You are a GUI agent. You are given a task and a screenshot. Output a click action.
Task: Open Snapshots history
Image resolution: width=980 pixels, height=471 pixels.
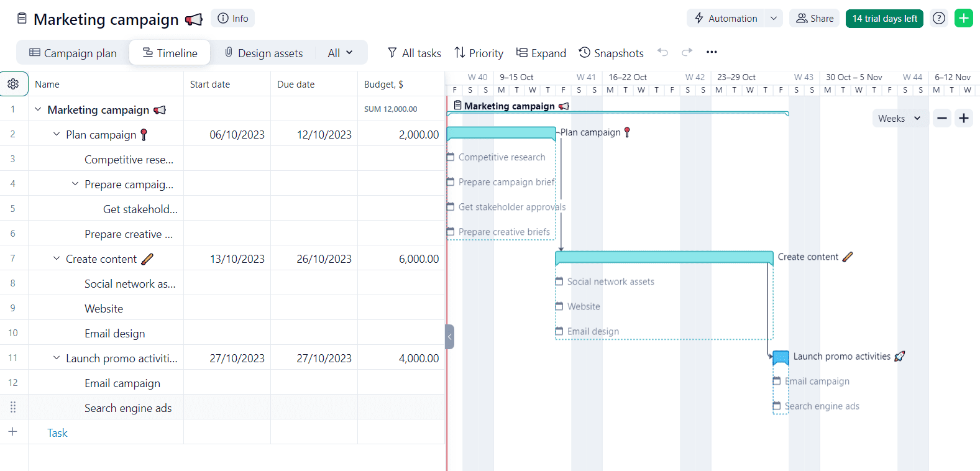[611, 53]
